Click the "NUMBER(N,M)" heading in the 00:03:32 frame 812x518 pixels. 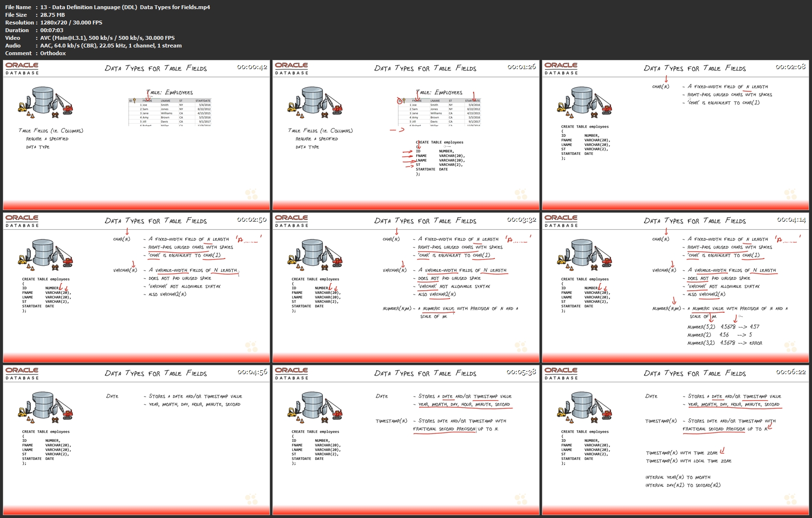[x=397, y=309]
